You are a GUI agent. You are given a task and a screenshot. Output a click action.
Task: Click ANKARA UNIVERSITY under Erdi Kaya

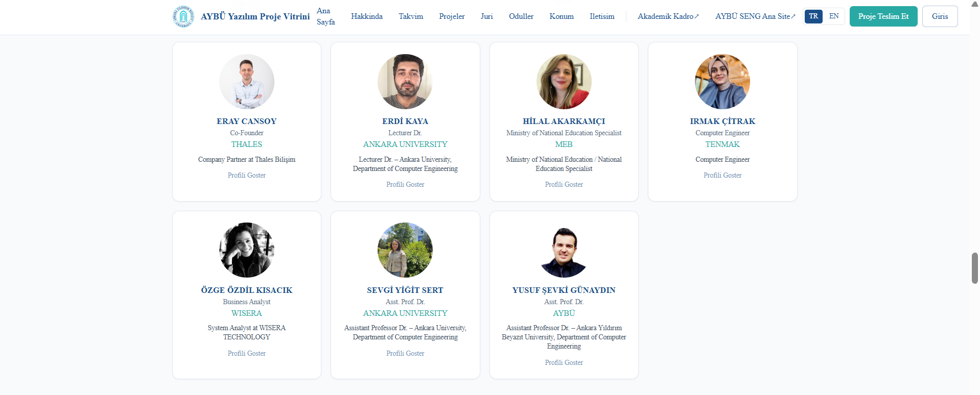[405, 144]
